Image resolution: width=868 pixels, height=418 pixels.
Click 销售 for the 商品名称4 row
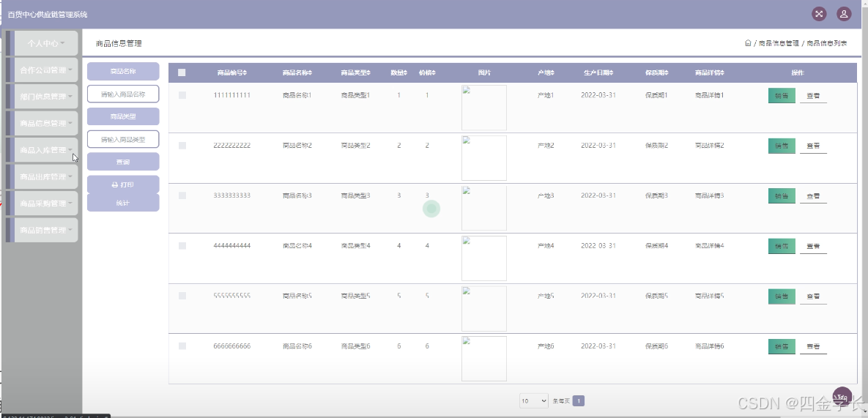pos(782,246)
